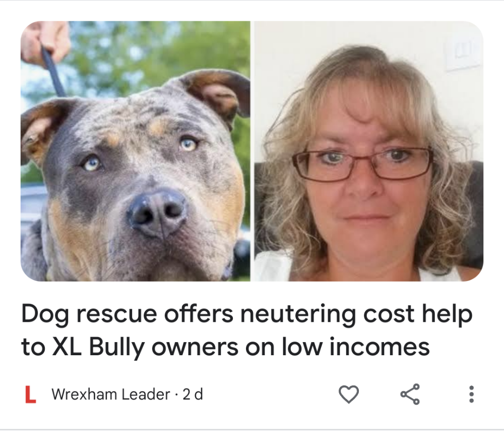The height and width of the screenshot is (442, 504).
Task: Tap the light switch behind the woman
Action: coord(463,54)
